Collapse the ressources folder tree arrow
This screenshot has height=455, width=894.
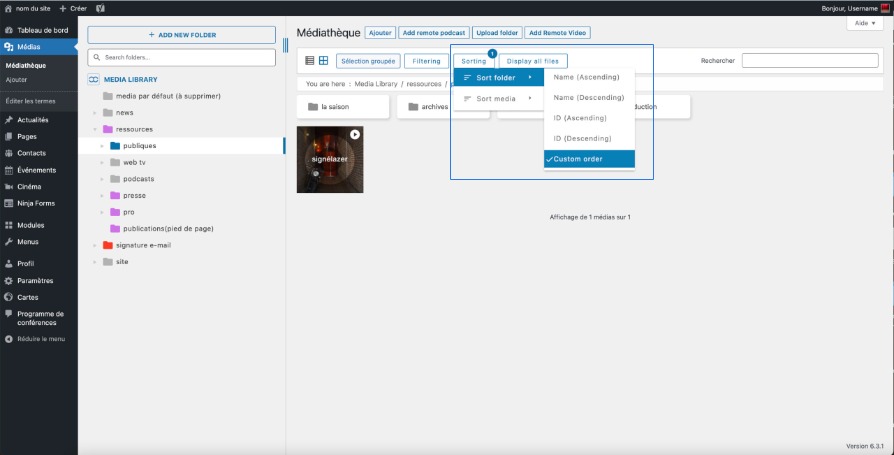point(95,129)
